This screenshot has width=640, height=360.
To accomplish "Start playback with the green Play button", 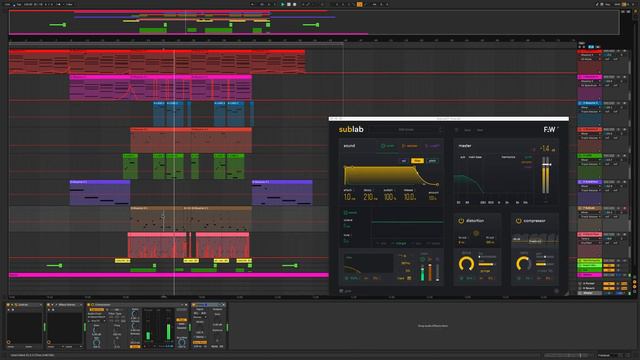I will 282,4.
